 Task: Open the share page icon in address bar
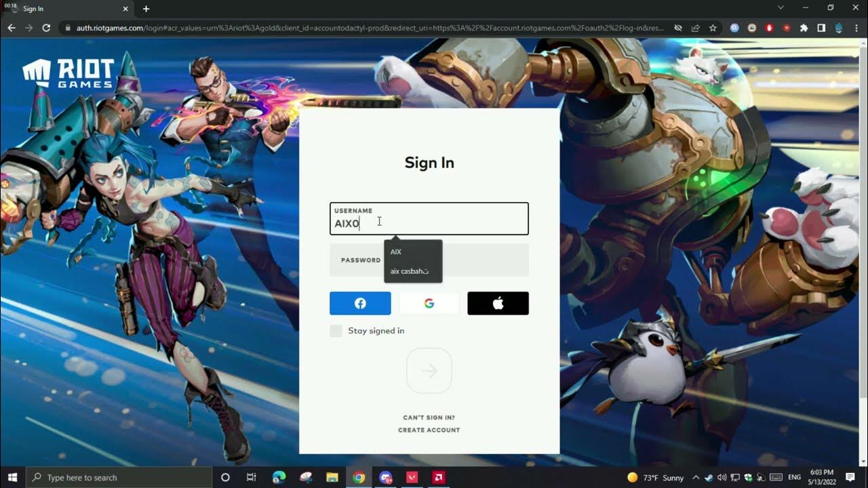(695, 28)
